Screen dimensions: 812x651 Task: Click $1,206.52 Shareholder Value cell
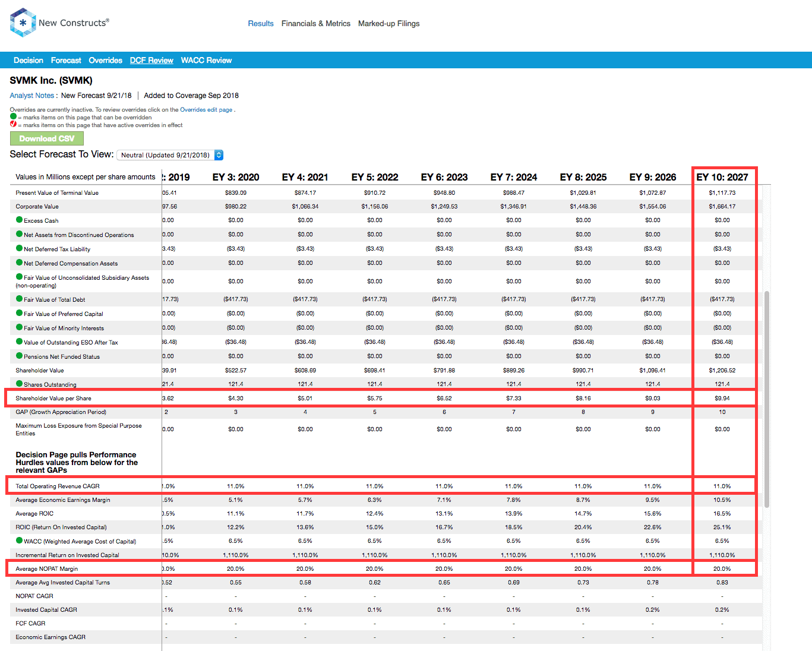coord(722,370)
